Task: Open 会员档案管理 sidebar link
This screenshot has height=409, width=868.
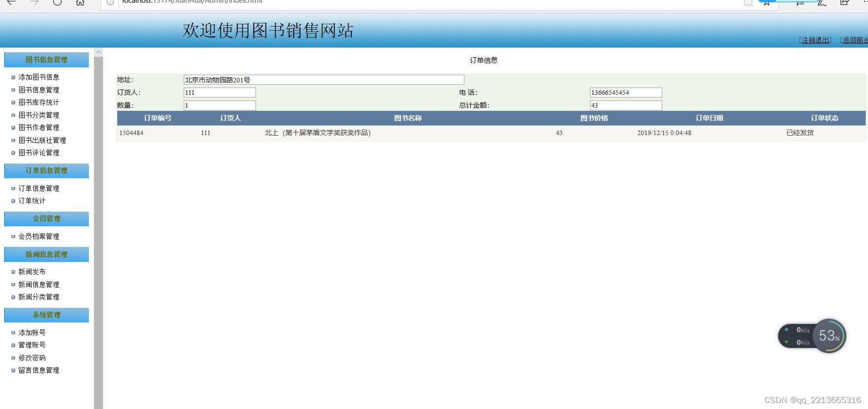Action: [x=39, y=236]
